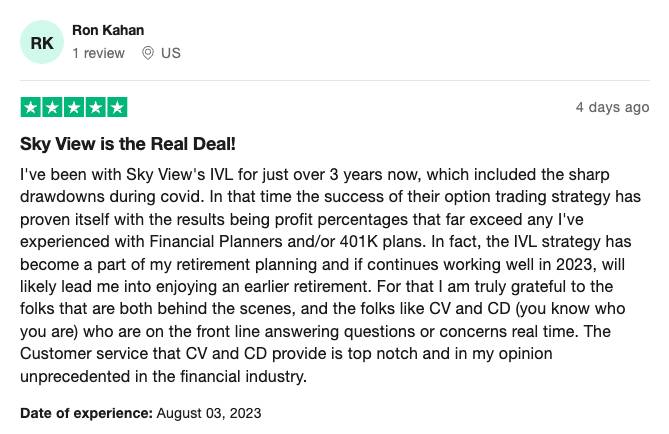Click the final line 'unprecedented in the financial industry.'
This screenshot has height=434, width=669.
(x=163, y=376)
